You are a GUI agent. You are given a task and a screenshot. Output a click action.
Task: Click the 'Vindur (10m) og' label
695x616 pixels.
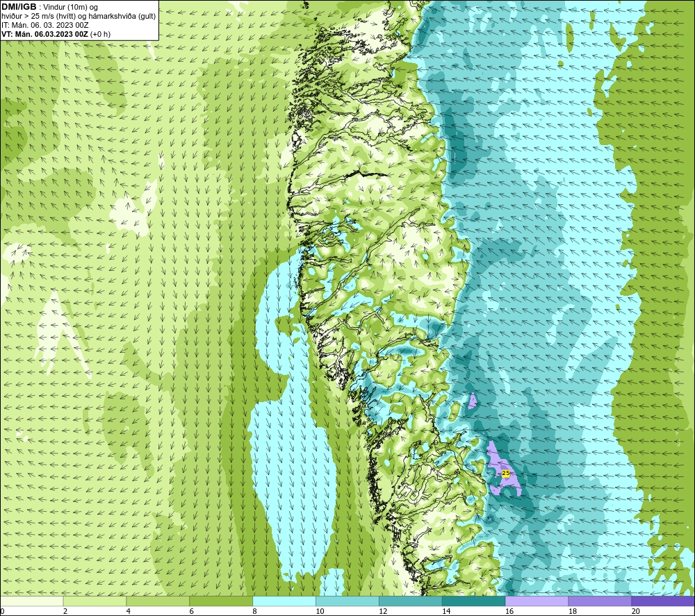click(x=70, y=7)
